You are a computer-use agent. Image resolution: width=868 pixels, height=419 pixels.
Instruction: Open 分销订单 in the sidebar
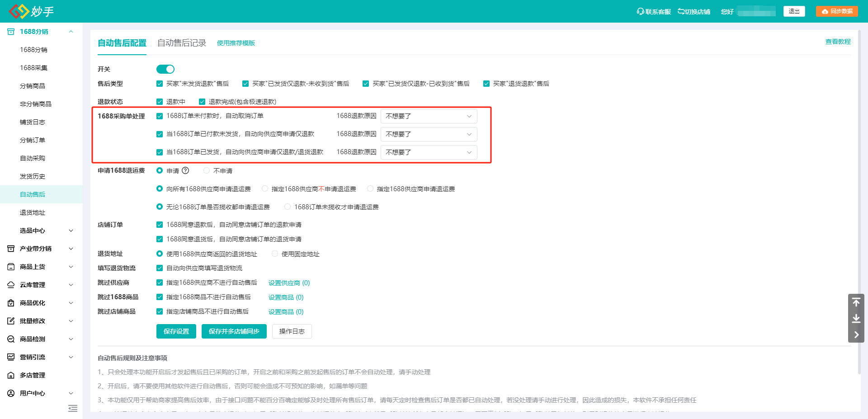coord(33,140)
